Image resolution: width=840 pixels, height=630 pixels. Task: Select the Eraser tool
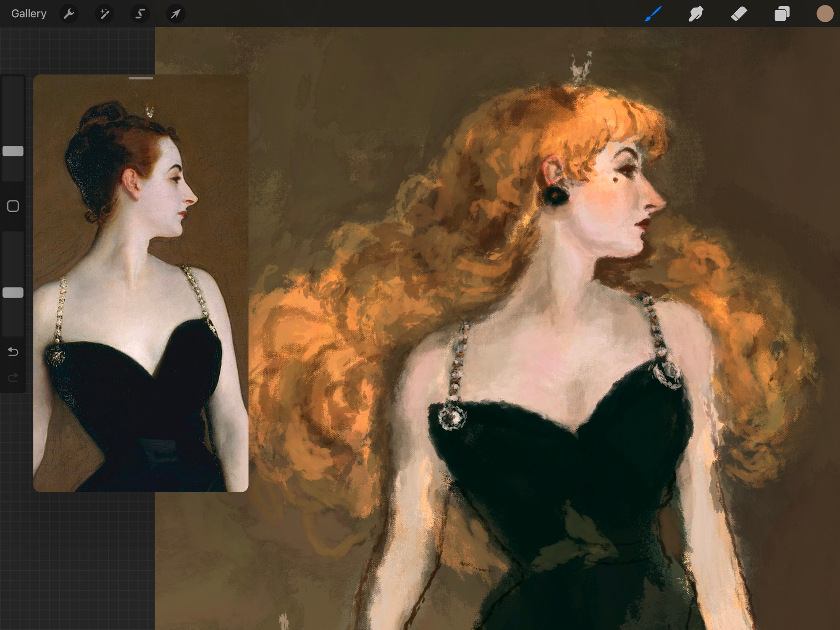[x=739, y=14]
